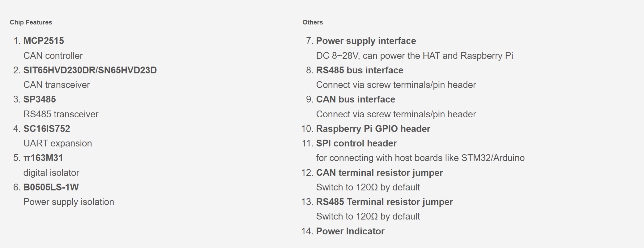Click the "Others" section heading
644x248 pixels.
[313, 22]
